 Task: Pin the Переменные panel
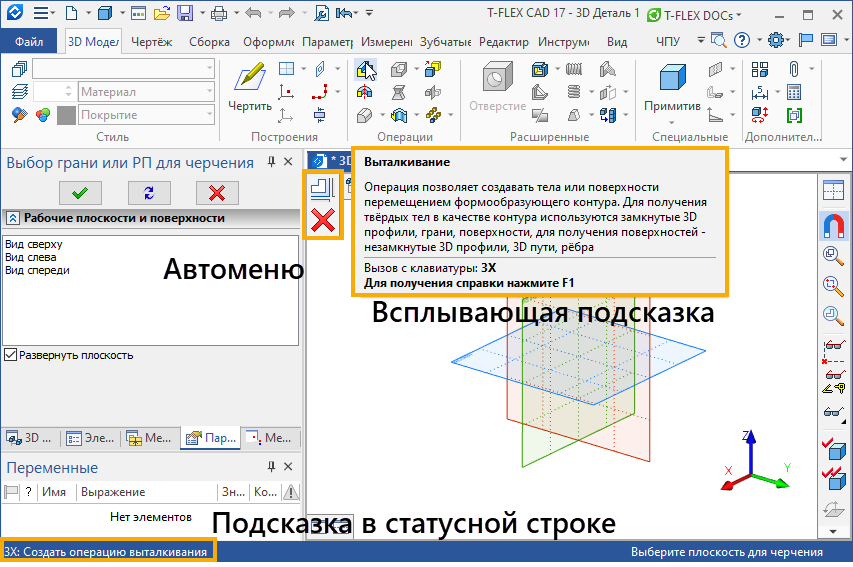(x=271, y=467)
